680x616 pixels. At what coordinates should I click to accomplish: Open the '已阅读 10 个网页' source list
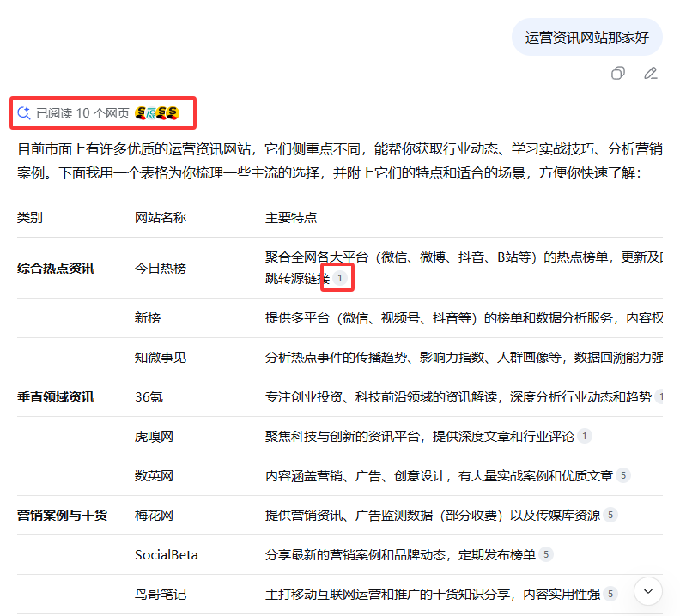(98, 113)
